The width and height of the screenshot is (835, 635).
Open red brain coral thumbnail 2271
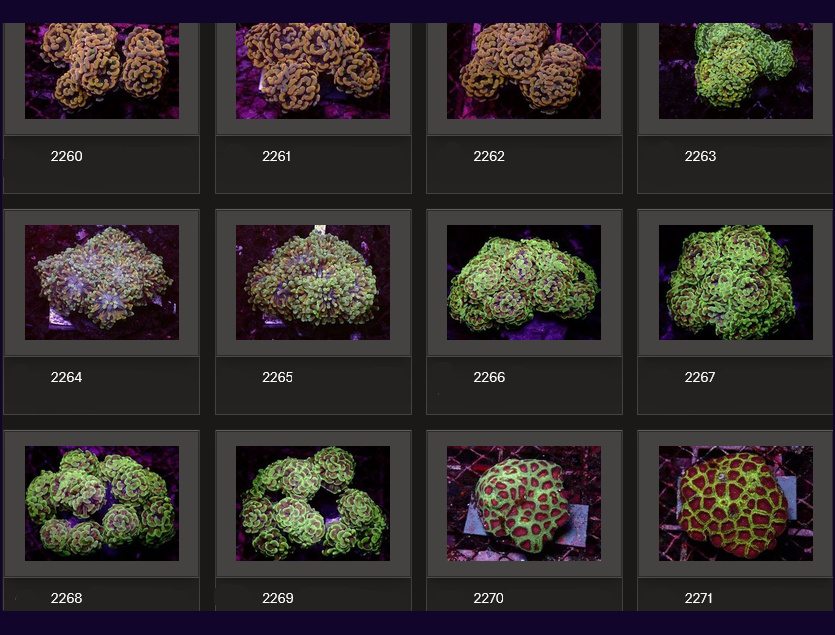coord(735,503)
